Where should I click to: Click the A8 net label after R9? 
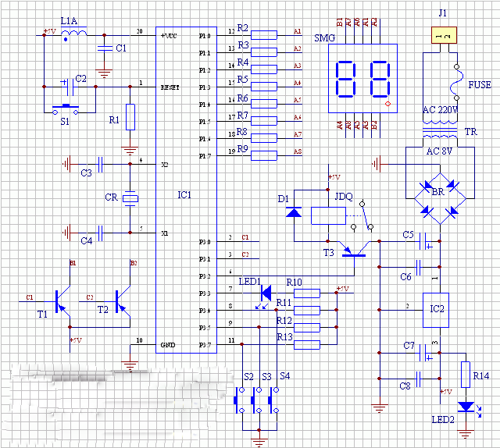point(298,151)
